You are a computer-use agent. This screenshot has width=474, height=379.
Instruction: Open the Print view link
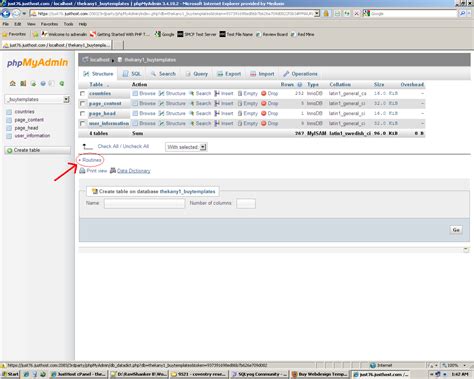click(97, 171)
